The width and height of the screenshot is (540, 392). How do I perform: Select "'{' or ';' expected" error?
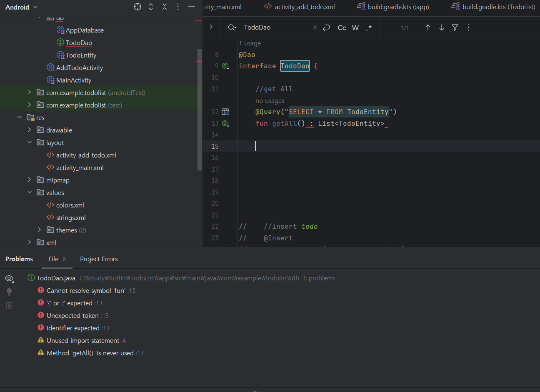coord(70,303)
